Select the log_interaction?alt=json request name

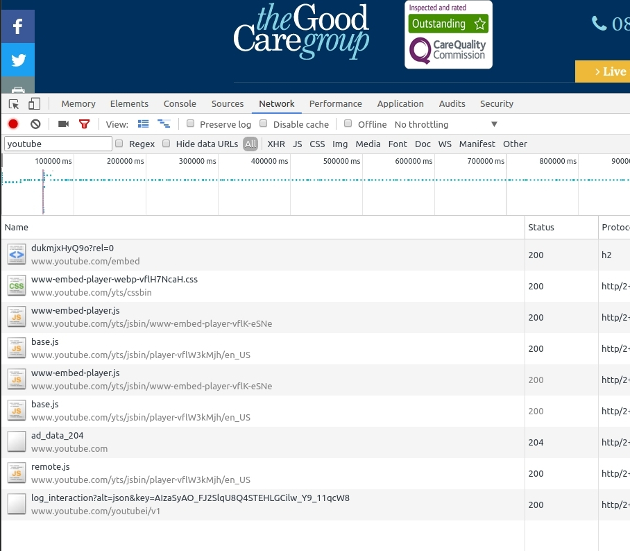190,498
